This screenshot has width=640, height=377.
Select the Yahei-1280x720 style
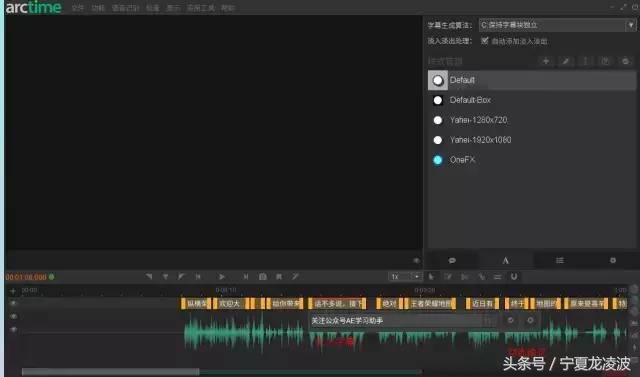[532, 120]
